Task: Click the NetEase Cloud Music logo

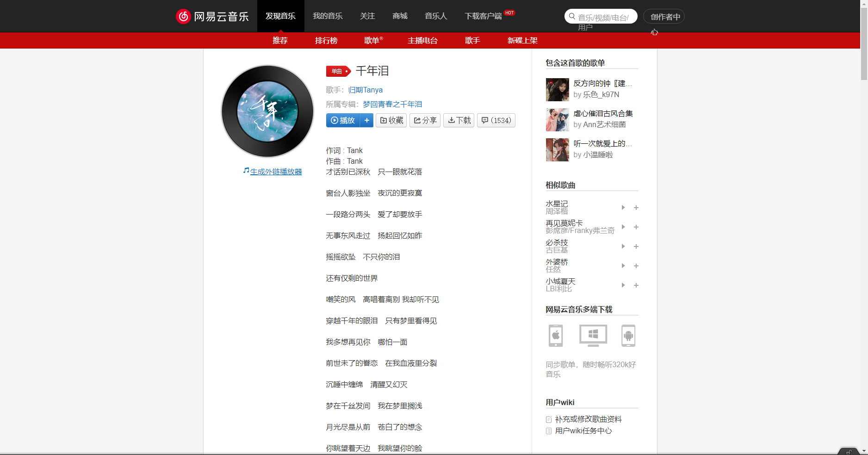Action: click(212, 16)
